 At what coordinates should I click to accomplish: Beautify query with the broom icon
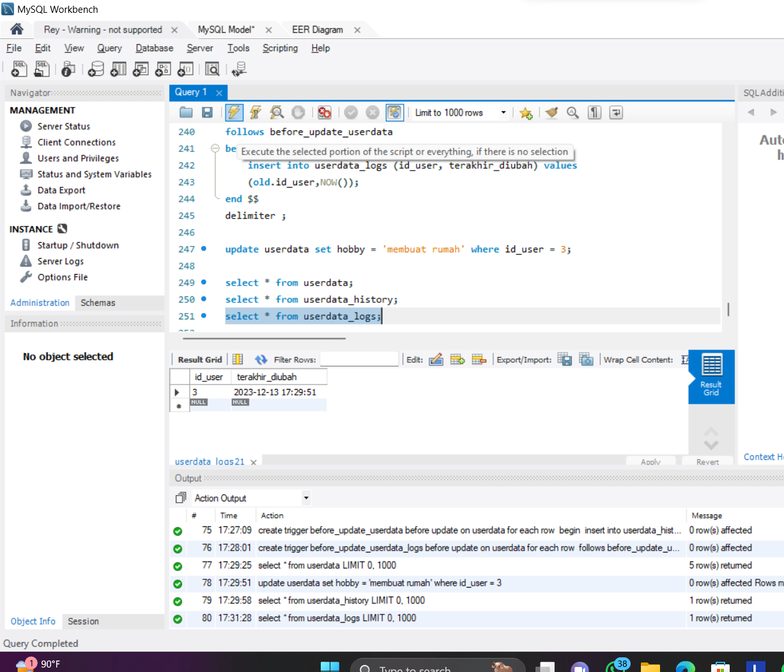(552, 112)
